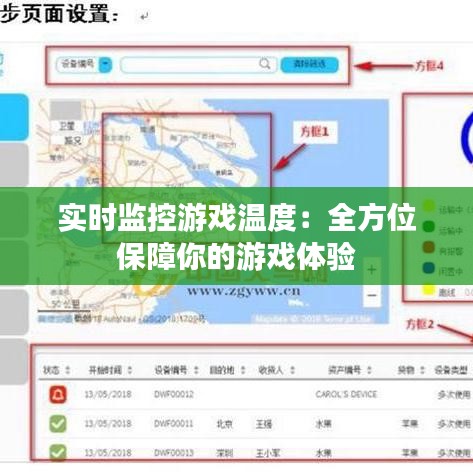
Task: Click the device number search input field
Action: (x=198, y=65)
